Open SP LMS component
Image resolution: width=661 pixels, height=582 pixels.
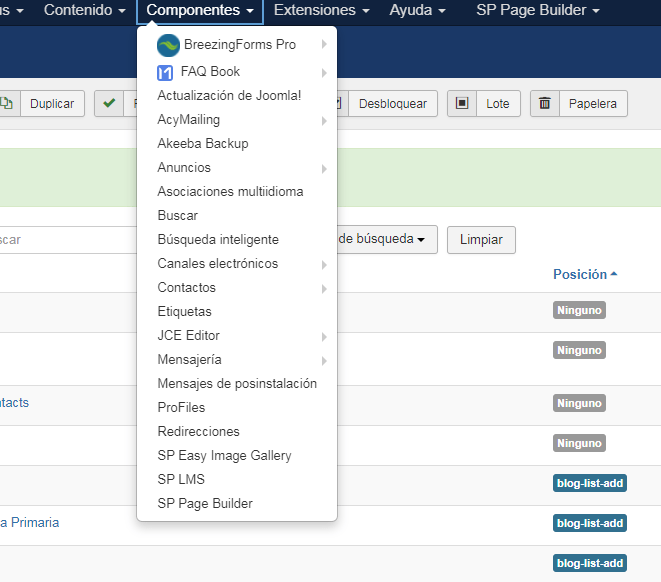pos(181,480)
